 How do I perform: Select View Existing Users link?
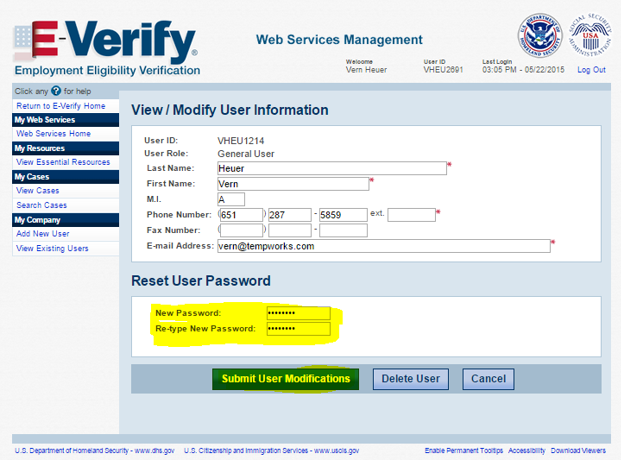point(52,248)
